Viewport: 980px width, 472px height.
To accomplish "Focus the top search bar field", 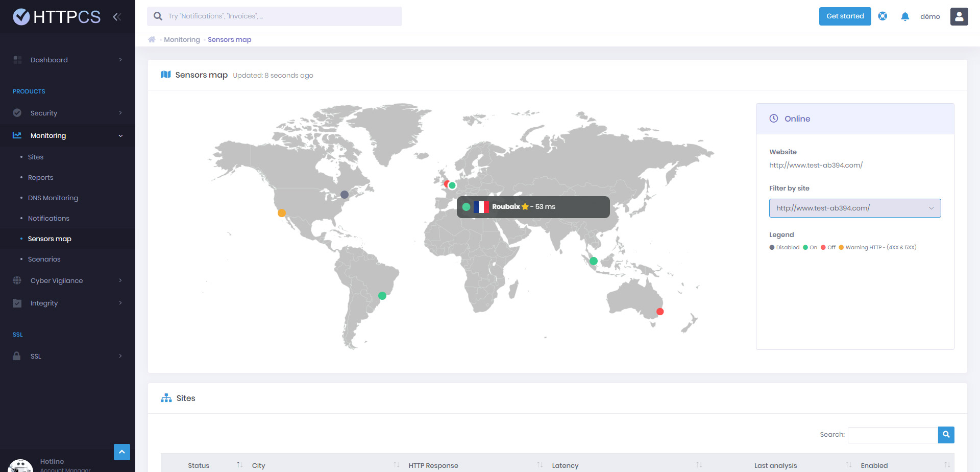I will click(275, 16).
